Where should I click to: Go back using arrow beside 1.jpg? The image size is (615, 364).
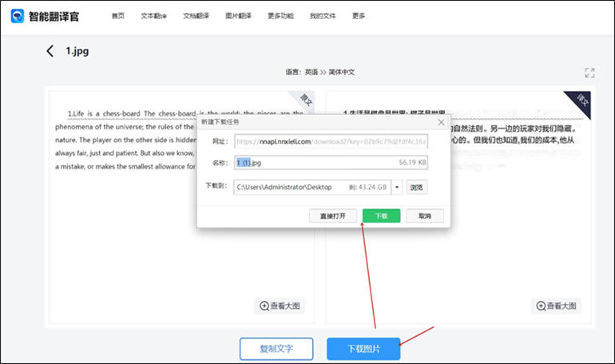(x=50, y=51)
